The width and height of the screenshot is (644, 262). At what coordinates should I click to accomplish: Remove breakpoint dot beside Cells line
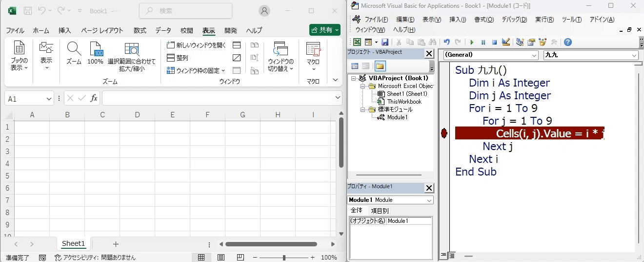coord(444,133)
